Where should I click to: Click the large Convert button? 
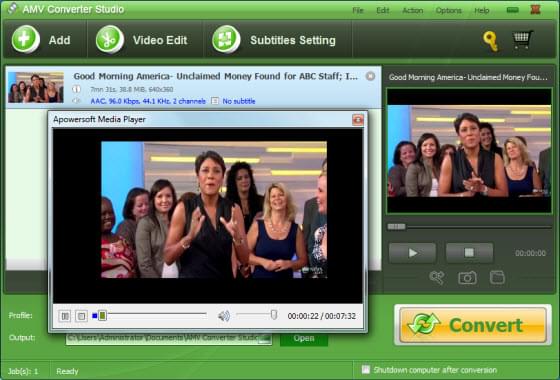coord(473,325)
